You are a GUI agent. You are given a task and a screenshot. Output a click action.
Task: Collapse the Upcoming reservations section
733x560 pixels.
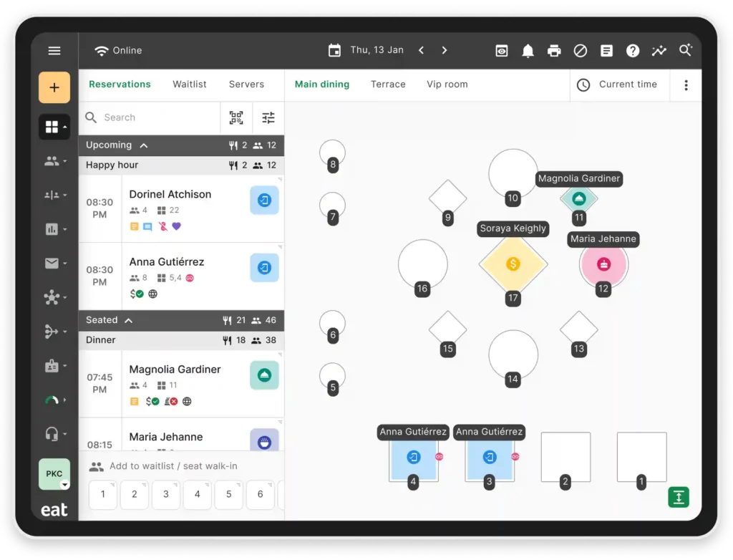(x=144, y=145)
